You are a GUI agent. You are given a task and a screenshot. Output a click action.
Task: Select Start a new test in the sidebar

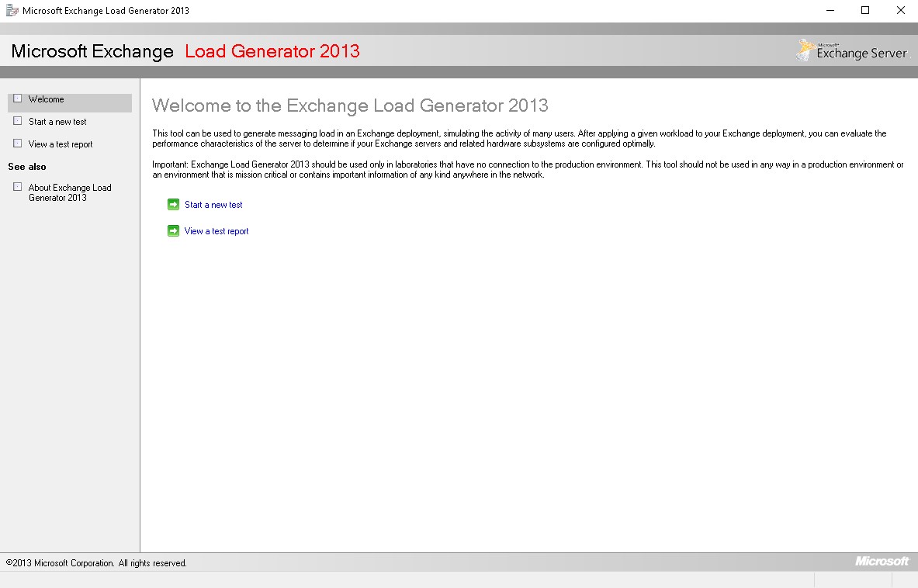tap(57, 121)
